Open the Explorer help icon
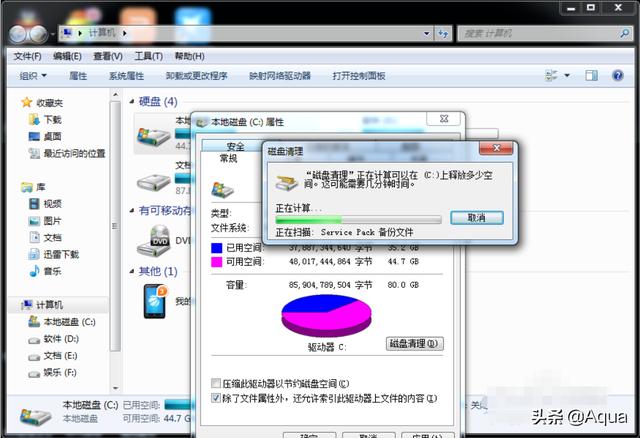The image size is (640, 438). (x=618, y=76)
